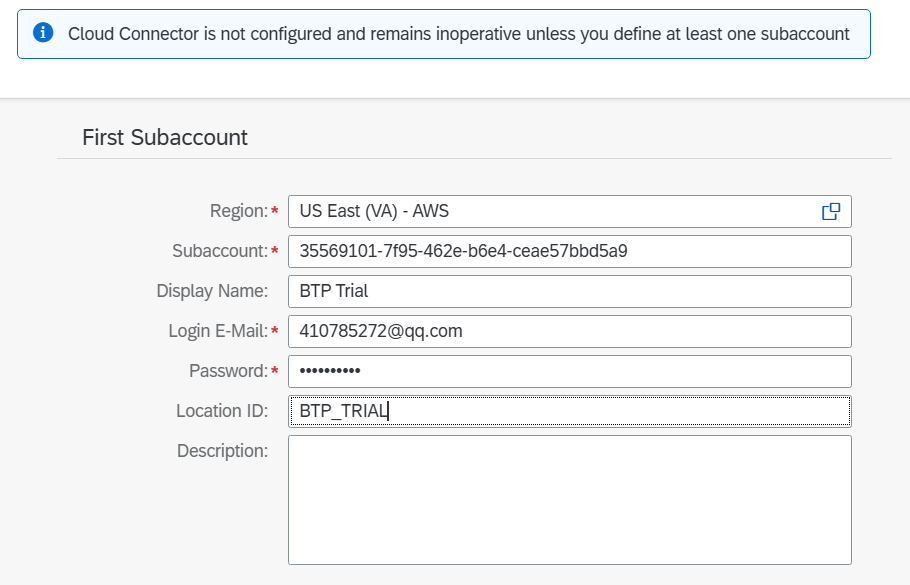Screen dimensions: 910x585
Task: Open the Region value help icon
Action: pyautogui.click(x=830, y=211)
